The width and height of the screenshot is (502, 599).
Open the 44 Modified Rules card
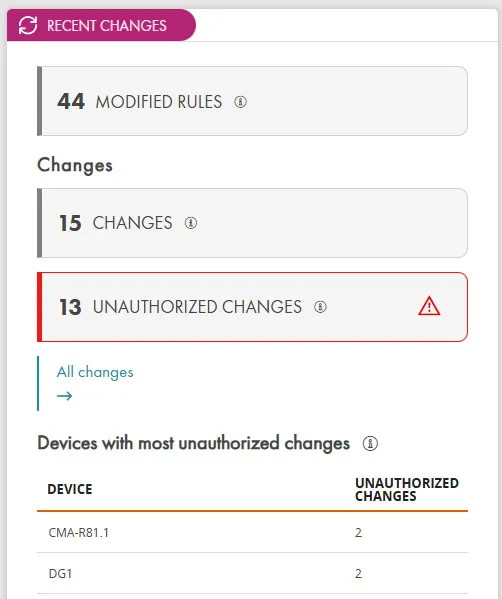[x=252, y=101]
